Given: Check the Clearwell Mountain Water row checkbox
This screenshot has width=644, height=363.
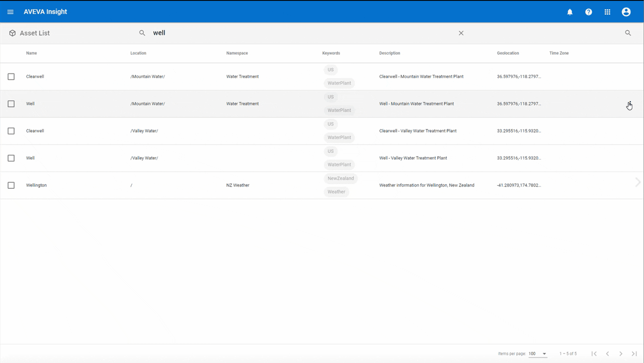Looking at the screenshot, I should 11,77.
